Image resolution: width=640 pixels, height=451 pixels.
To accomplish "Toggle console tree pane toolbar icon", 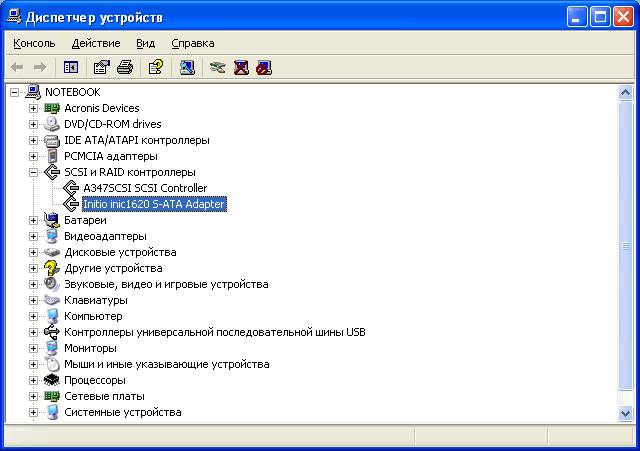I will pyautogui.click(x=71, y=67).
